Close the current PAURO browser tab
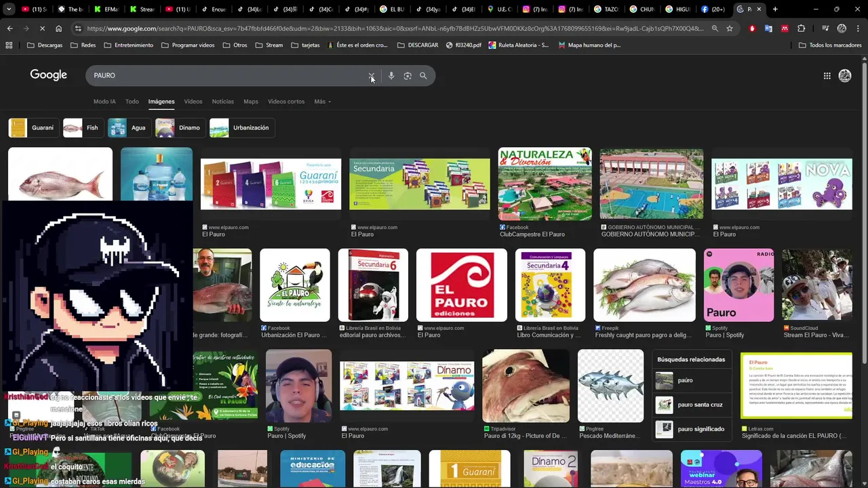This screenshot has width=868, height=488. pos(759,9)
